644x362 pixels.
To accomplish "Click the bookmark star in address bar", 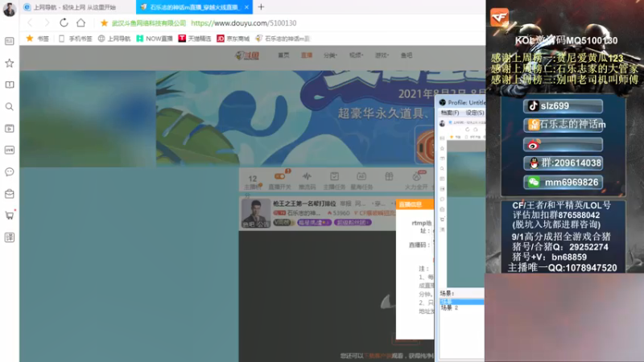I will (105, 23).
